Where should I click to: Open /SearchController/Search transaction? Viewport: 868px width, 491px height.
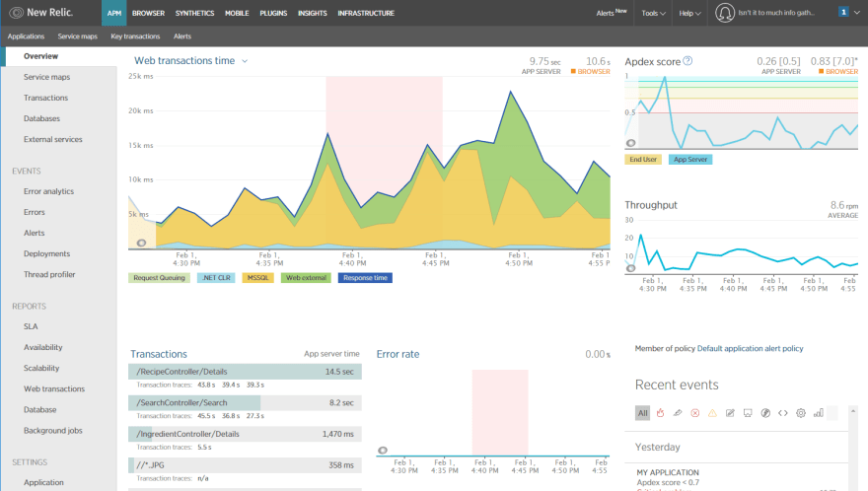tap(245, 402)
